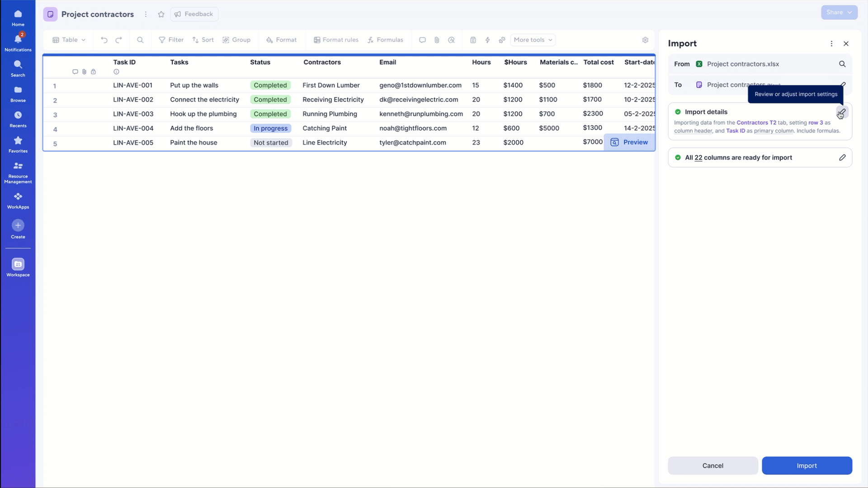The height and width of the screenshot is (488, 868).
Task: Search source file next to Project contractors.xlsx
Action: [842, 64]
